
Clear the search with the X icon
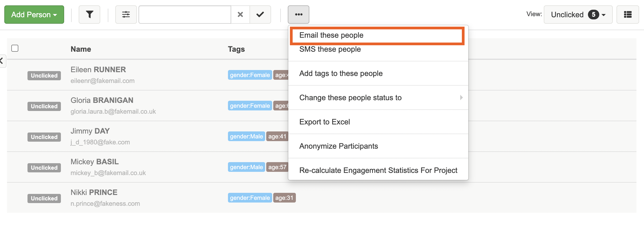[x=240, y=15]
